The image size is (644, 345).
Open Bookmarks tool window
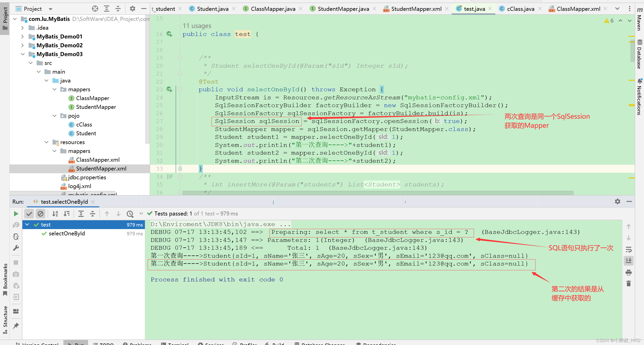pos(5,280)
